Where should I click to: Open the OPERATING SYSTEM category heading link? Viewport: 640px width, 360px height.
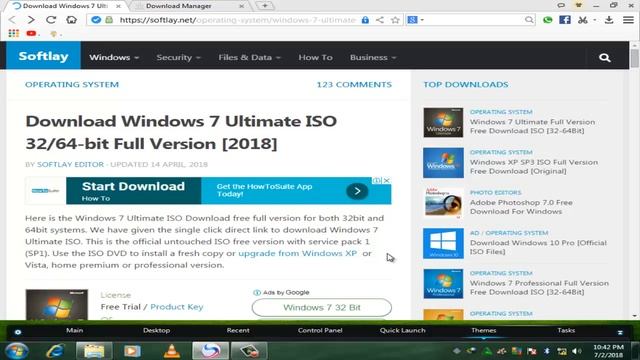(72, 84)
